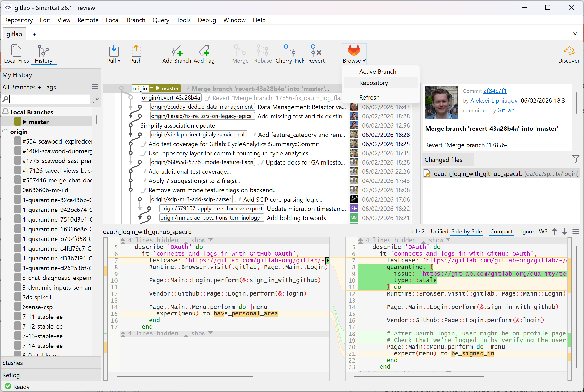Click the Cherry-Pick toolbar icon

pos(290,54)
